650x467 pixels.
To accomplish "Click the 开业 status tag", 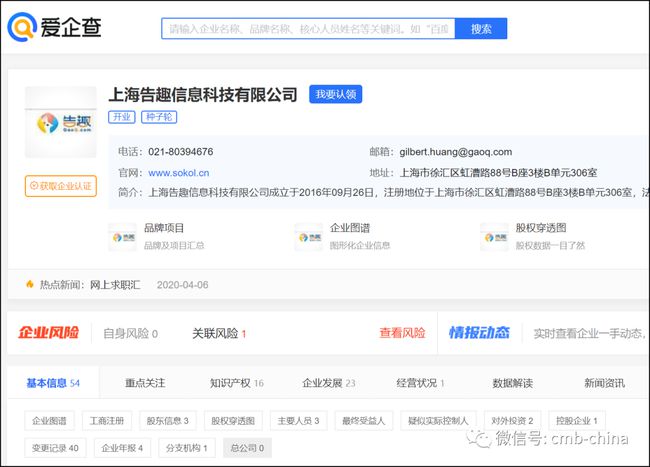I will click(x=121, y=117).
